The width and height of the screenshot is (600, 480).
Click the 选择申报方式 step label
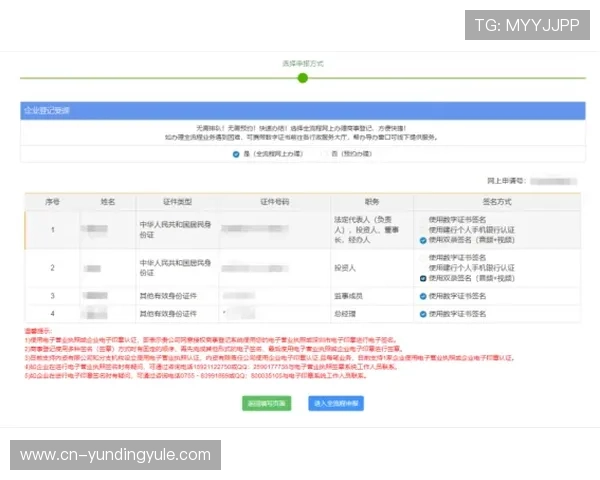[x=303, y=64]
